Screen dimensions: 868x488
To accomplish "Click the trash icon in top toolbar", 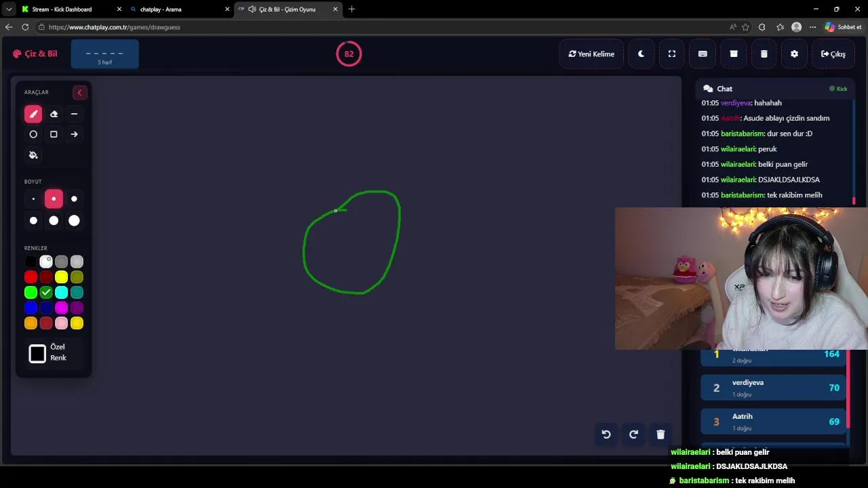I will (x=764, y=54).
